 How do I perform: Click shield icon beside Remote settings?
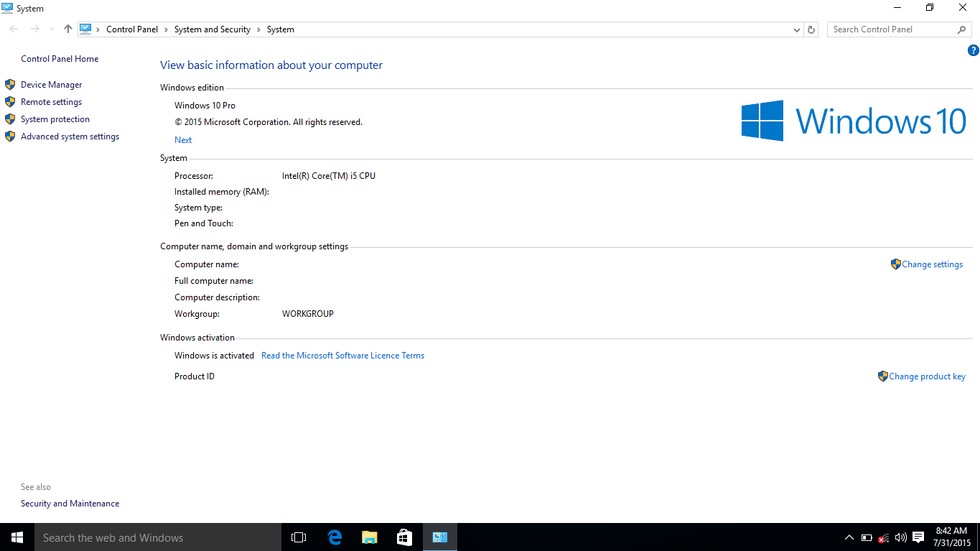pyautogui.click(x=10, y=102)
